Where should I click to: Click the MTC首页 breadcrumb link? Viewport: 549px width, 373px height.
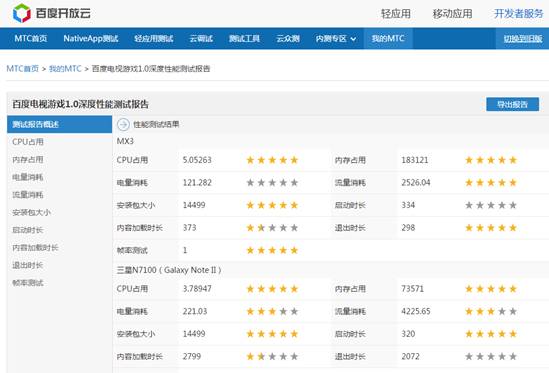pos(23,69)
